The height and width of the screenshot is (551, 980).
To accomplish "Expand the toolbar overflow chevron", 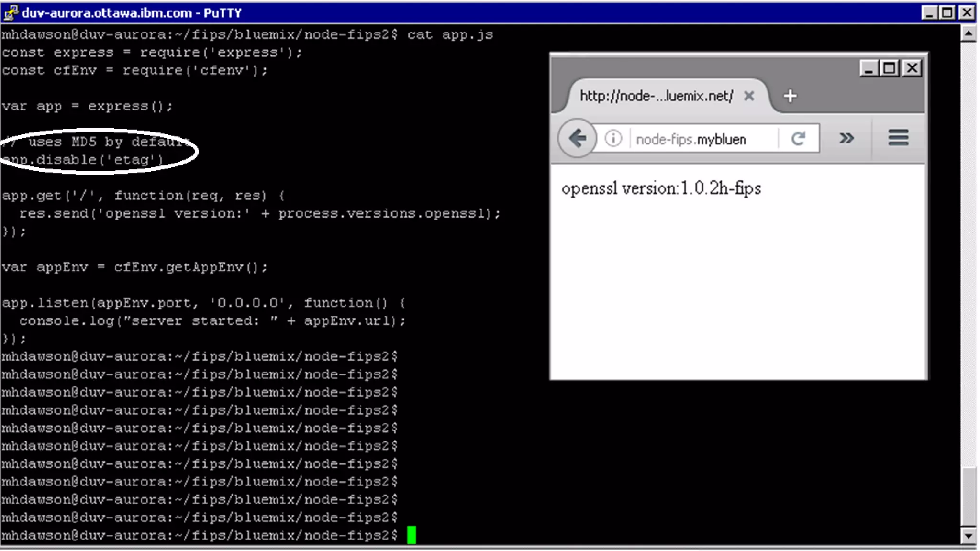I will point(846,139).
